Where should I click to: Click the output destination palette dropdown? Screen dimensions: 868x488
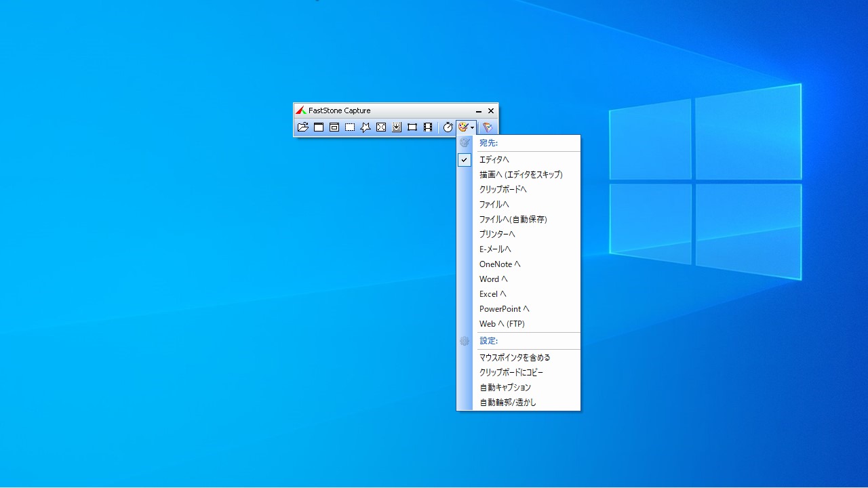[x=466, y=127]
